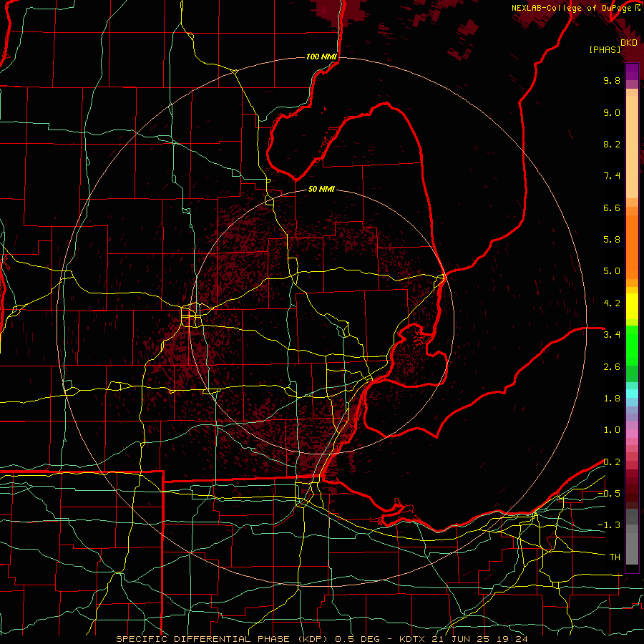Click the 100 NMI range ring label

tap(321, 57)
